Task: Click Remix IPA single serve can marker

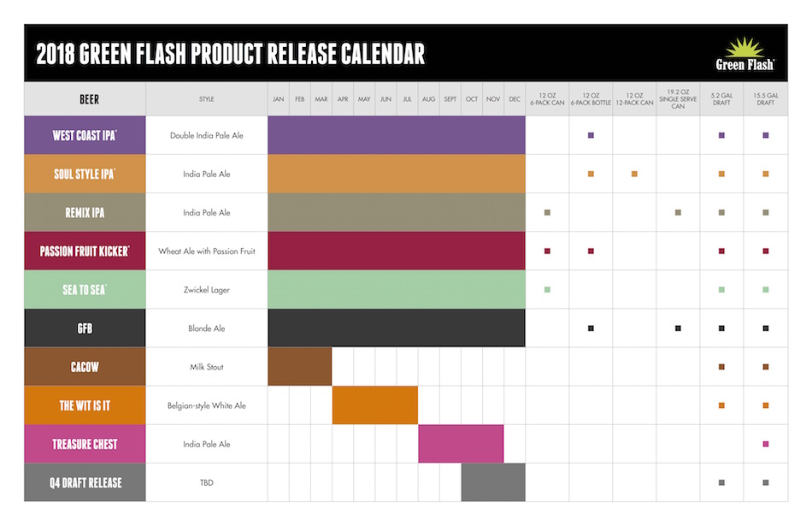Action: 678,212
